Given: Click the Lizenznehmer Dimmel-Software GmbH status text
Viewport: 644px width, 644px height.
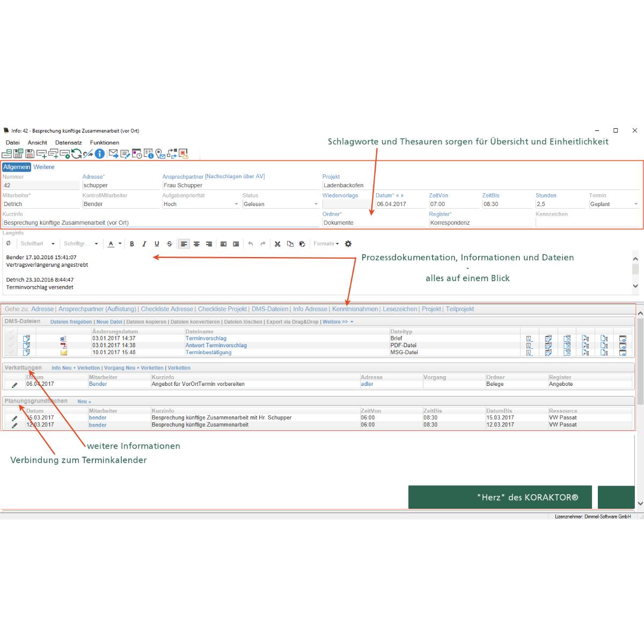Looking at the screenshot, I should tap(593, 516).
